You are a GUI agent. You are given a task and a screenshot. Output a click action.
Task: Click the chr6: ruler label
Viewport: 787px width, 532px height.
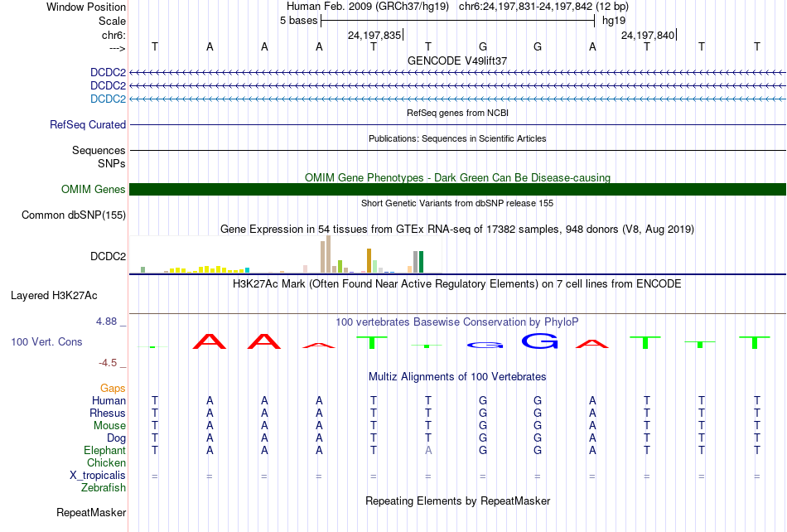tap(113, 35)
